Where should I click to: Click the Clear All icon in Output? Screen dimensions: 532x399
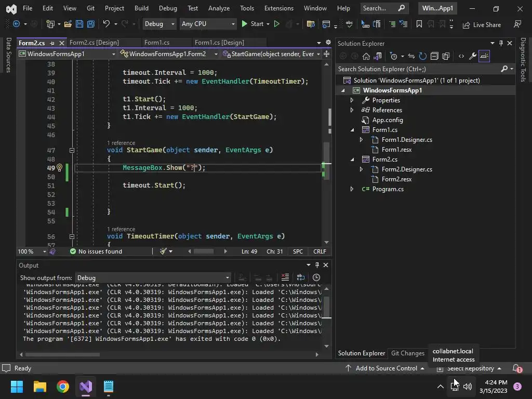point(285,277)
